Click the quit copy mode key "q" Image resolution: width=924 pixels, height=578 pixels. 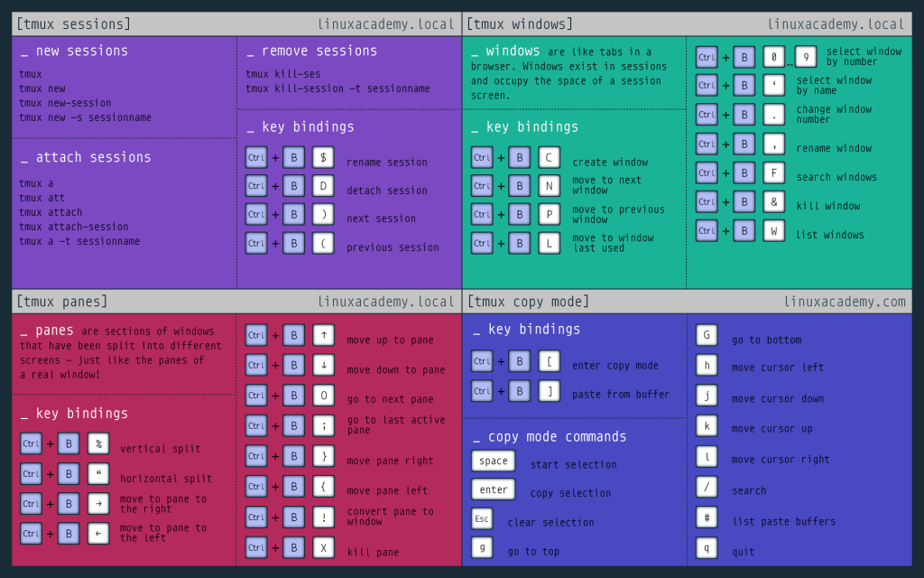point(707,550)
